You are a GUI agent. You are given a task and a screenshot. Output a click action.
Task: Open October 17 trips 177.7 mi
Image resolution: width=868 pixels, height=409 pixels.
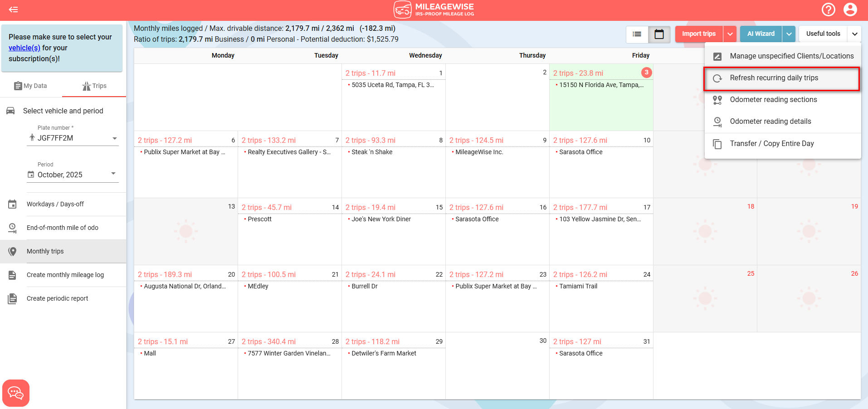(x=580, y=207)
